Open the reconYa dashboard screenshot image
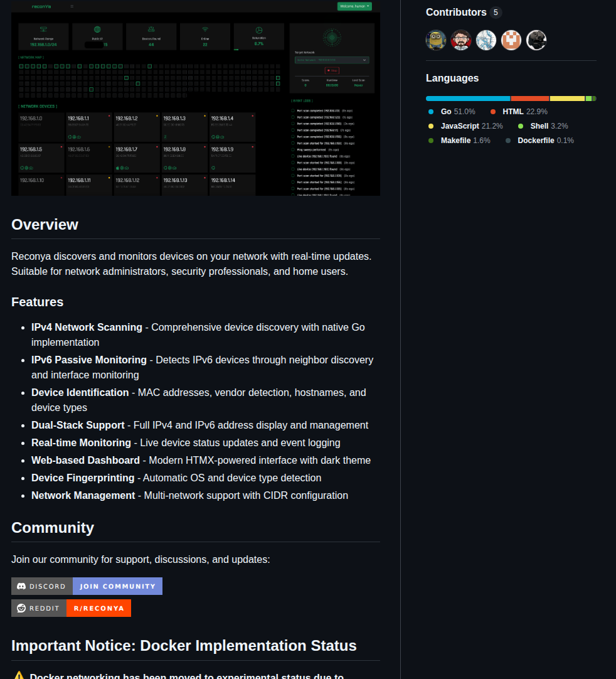Image resolution: width=616 pixels, height=679 pixels. [196, 98]
